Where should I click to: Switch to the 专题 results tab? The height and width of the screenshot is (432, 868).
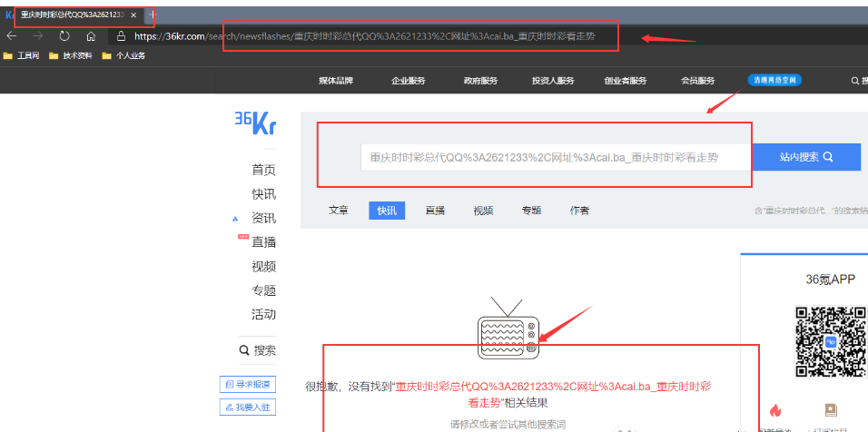tap(531, 211)
